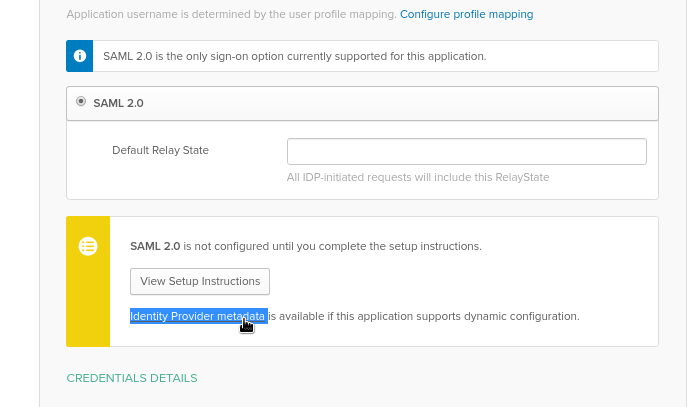
Task: Click the SAML 2.0 header bar
Action: point(362,103)
